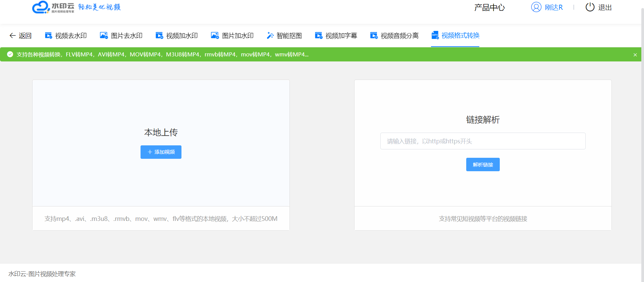Screen dimensions: 644x282
Task: Click the 水印云 cloud logo icon
Action: 41,7
